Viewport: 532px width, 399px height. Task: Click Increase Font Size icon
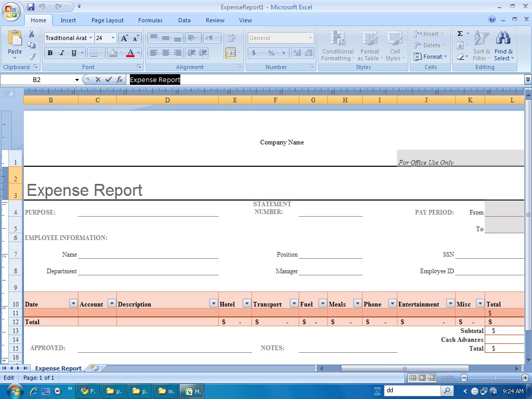click(x=124, y=38)
